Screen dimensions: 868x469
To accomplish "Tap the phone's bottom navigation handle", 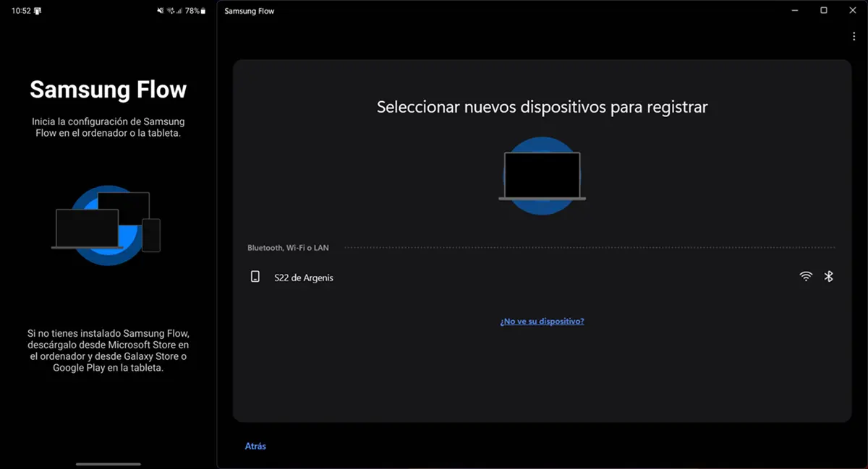I will (109, 464).
